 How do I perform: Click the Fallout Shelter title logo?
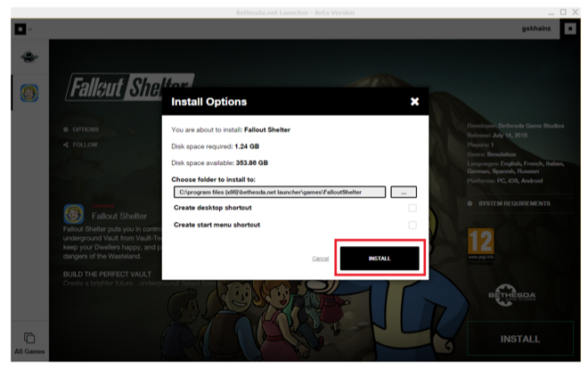click(130, 87)
